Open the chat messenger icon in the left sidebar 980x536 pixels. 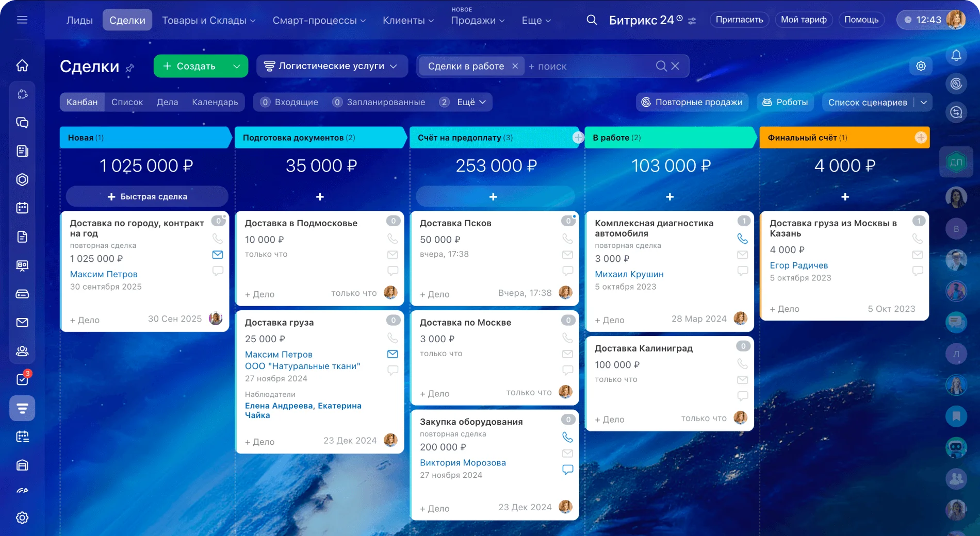click(x=22, y=123)
